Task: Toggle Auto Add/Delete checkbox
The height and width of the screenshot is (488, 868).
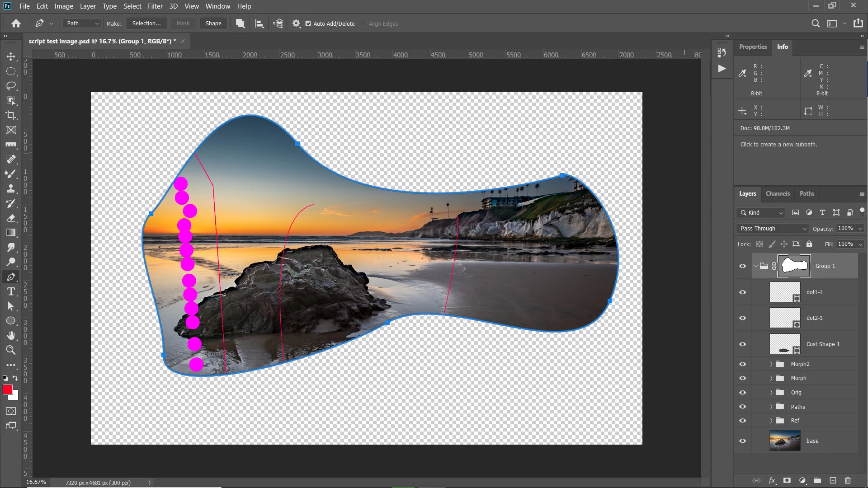Action: pyautogui.click(x=308, y=23)
